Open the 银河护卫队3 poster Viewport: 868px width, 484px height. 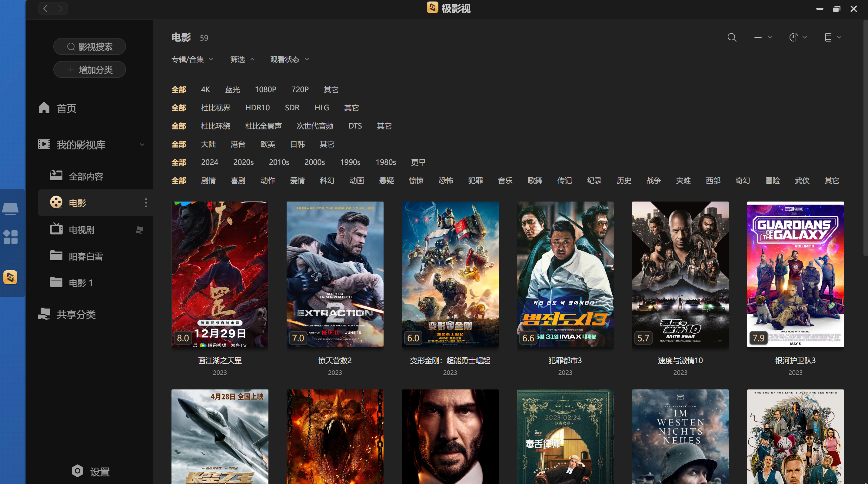point(795,274)
